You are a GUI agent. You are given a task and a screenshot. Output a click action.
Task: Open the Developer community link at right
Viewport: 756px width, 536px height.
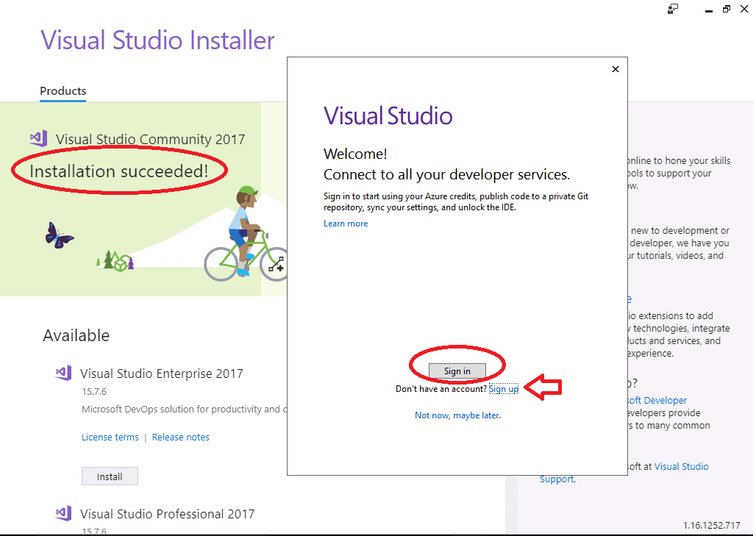tap(657, 400)
